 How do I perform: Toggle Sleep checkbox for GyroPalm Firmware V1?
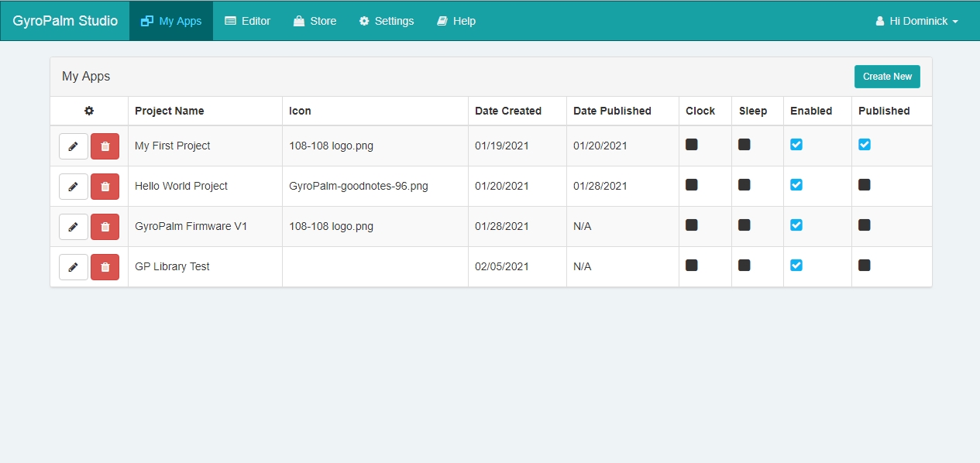pos(744,225)
